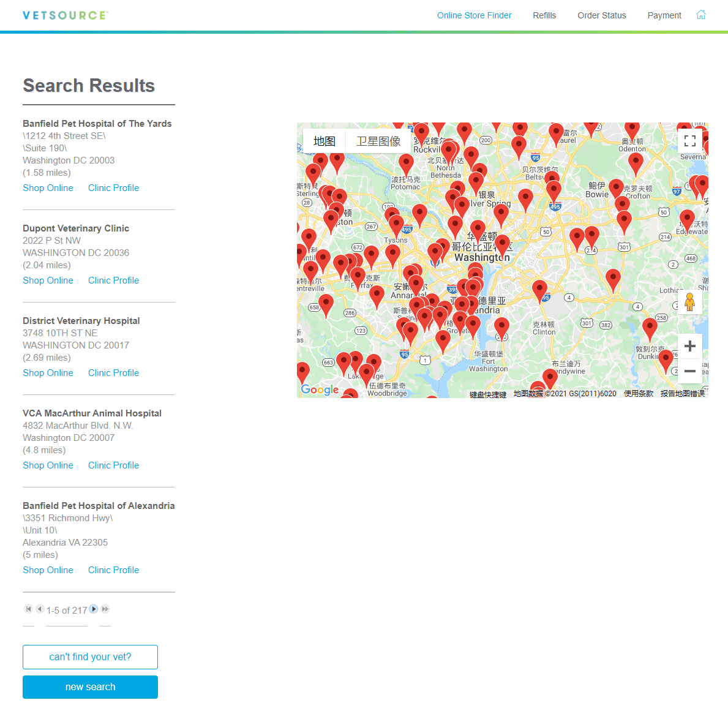This screenshot has height=711, width=728.
Task: Go to previous page of results
Action: pyautogui.click(x=40, y=609)
